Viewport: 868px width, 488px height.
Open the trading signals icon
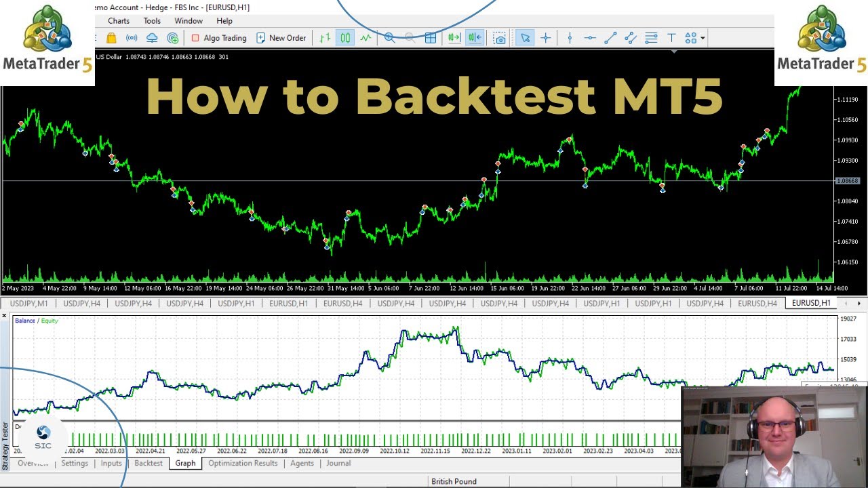tap(132, 38)
